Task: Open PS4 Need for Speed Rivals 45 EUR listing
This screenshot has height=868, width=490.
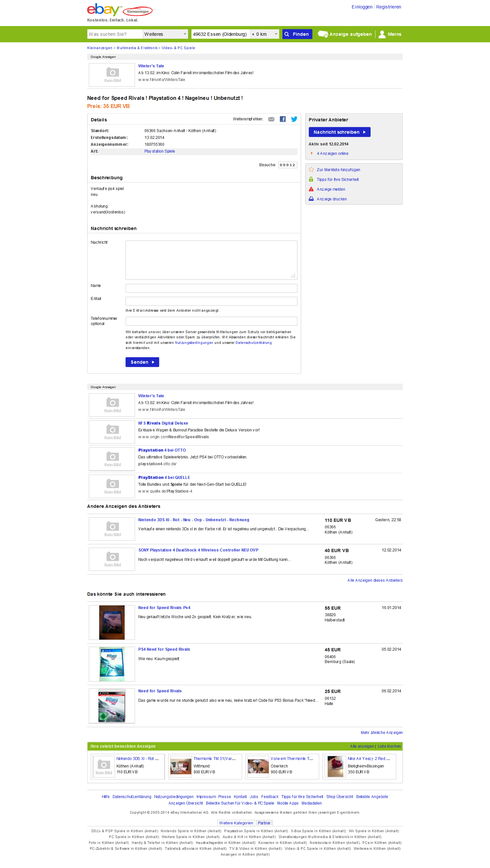Action: coord(164,650)
